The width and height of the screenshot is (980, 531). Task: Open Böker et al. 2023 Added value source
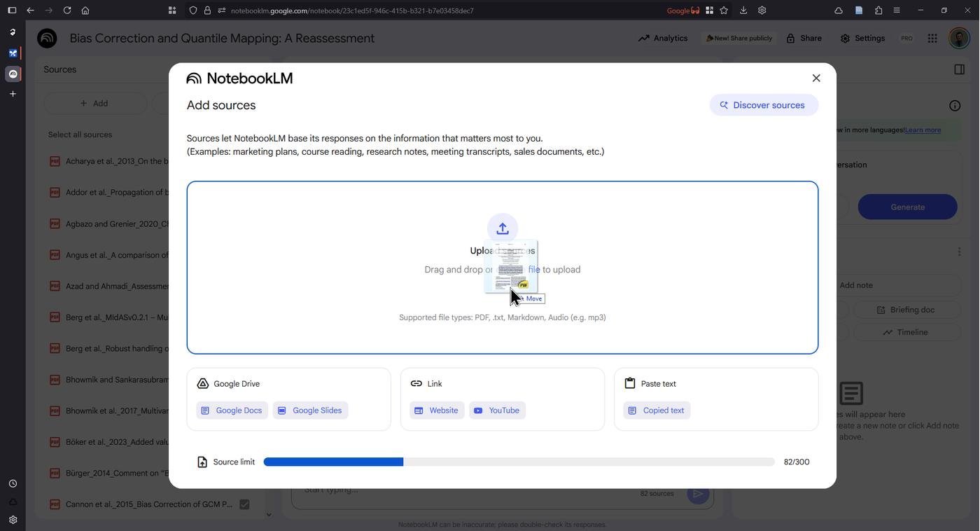[118, 442]
